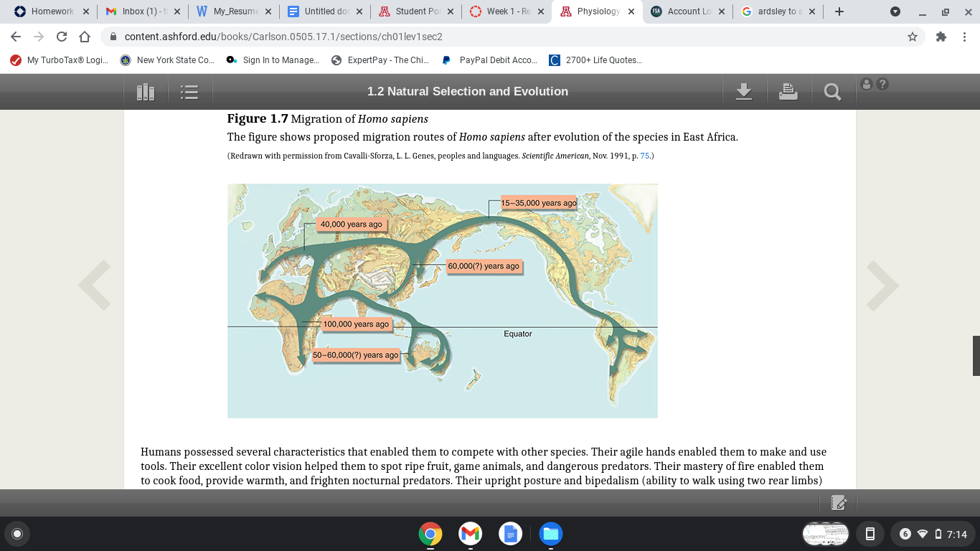Image resolution: width=980 pixels, height=551 pixels.
Task: Click the user account icon in reader
Action: tap(867, 84)
